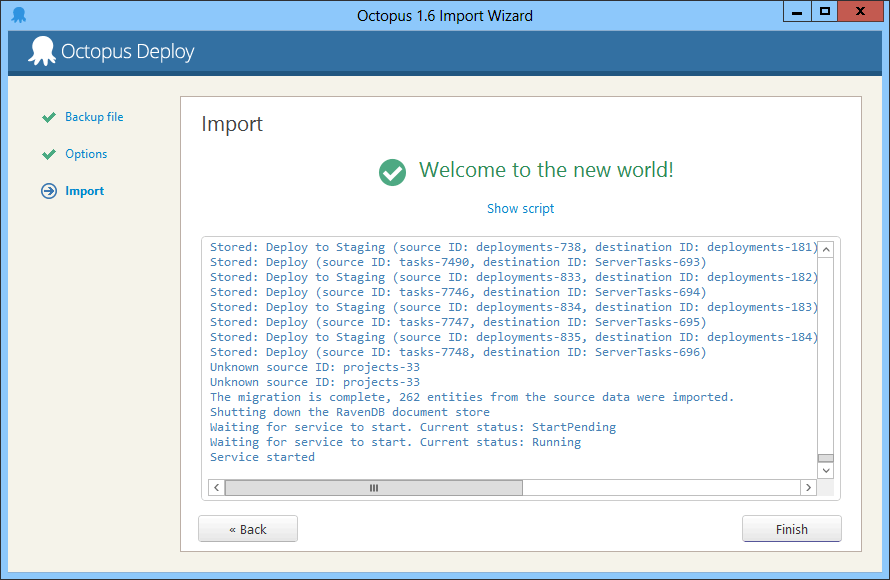The image size is (890, 580).
Task: Click the octopus icon in the title bar
Action: (x=19, y=15)
